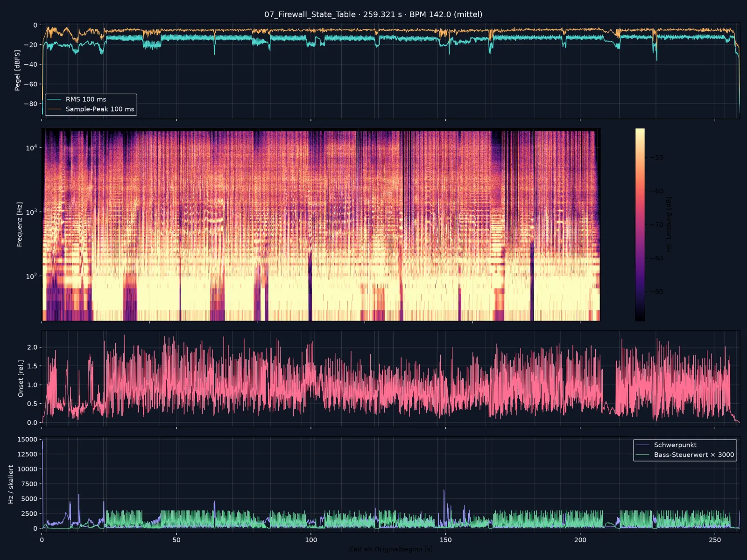The image size is (747, 560).
Task: Click the 1.5 tick on Onset axis
Action: click(x=32, y=366)
